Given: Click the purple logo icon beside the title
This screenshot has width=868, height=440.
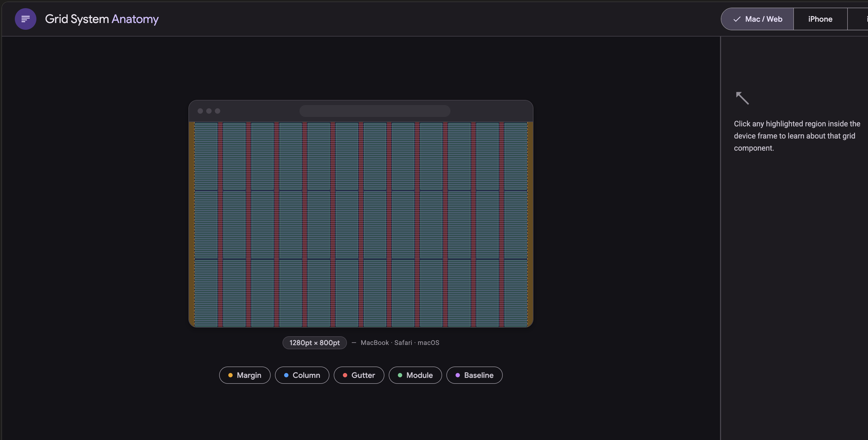Looking at the screenshot, I should click(x=25, y=19).
